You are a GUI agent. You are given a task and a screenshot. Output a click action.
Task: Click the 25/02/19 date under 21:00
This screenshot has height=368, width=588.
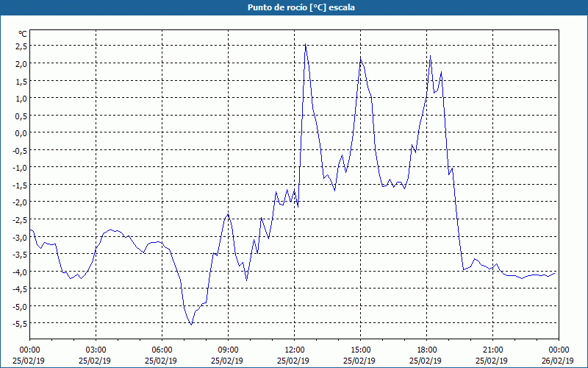[492, 361]
